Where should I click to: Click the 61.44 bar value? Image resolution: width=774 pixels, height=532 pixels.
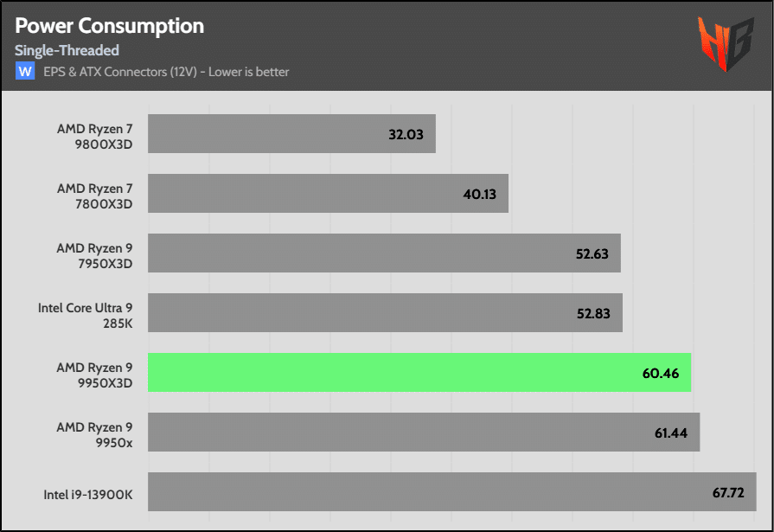click(x=670, y=433)
